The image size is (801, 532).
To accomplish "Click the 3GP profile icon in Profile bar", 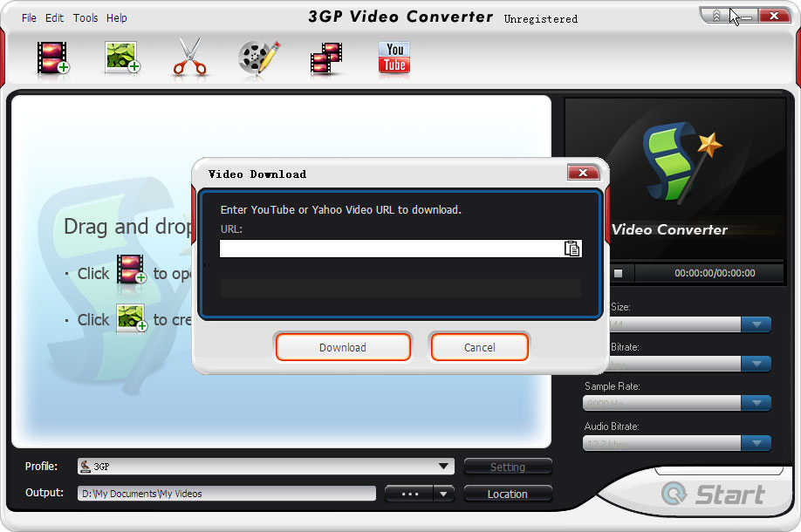I will point(86,466).
